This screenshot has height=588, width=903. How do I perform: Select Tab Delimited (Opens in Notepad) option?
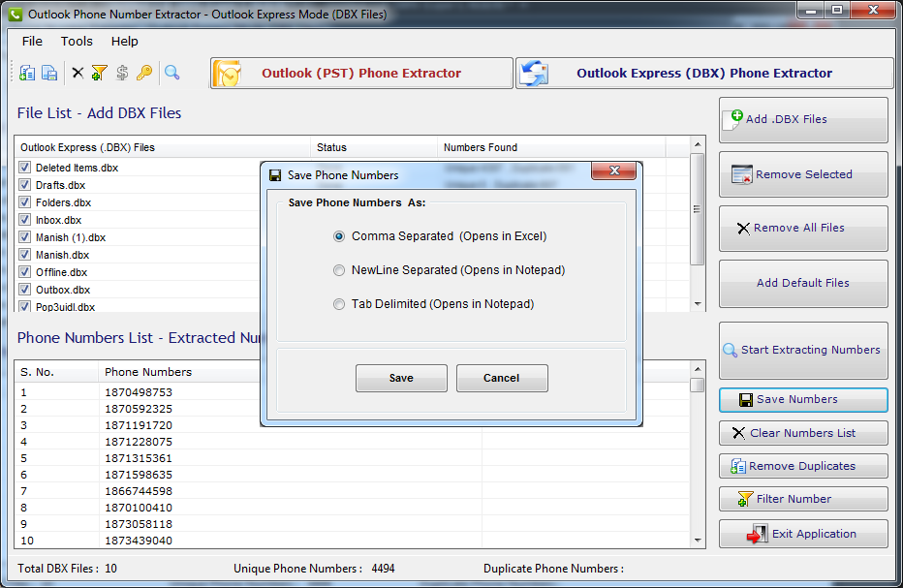tap(339, 304)
